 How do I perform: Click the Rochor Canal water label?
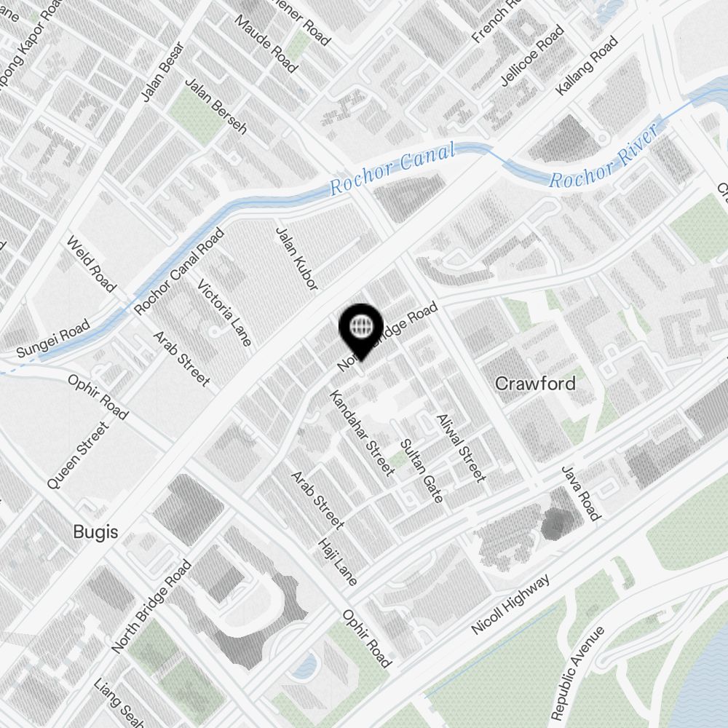tap(392, 169)
